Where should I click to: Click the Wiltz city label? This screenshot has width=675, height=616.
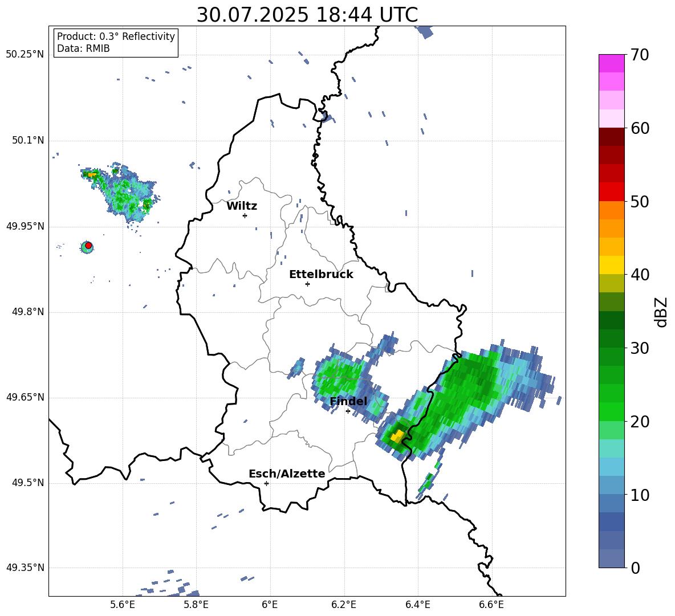pyautogui.click(x=242, y=206)
